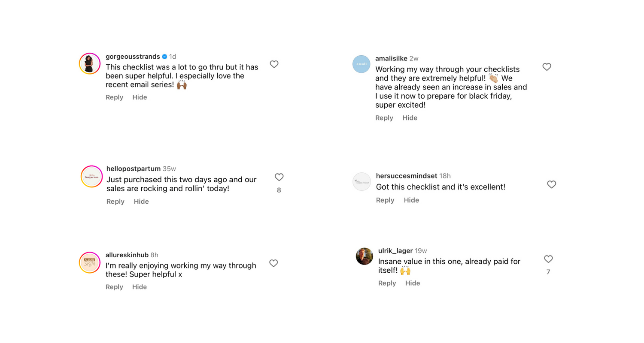The width and height of the screenshot is (644, 343).
Task: Like the amalisilke comment
Action: click(x=547, y=67)
